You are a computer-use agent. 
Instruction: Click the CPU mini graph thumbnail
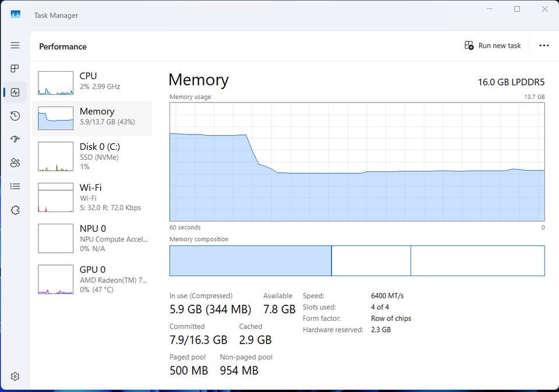click(56, 83)
